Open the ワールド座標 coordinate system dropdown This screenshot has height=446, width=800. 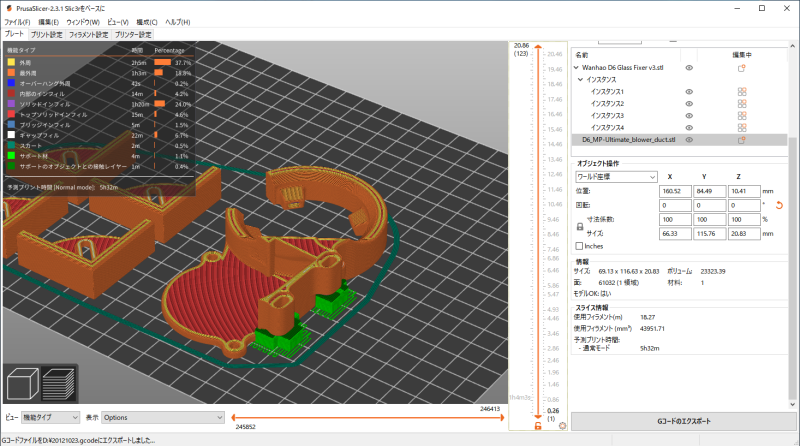[616, 177]
